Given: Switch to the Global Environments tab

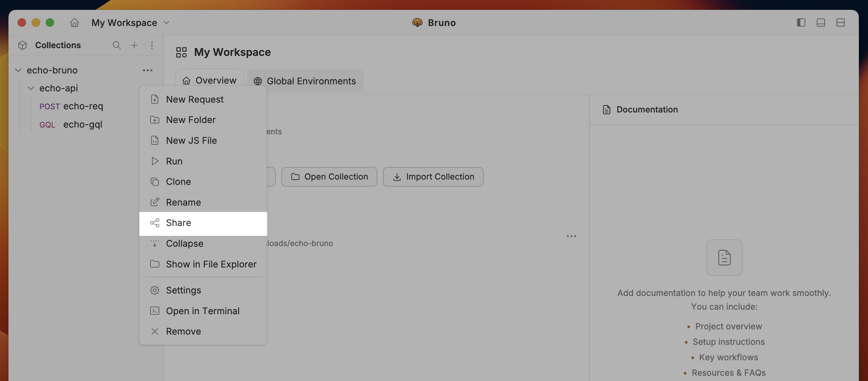Looking at the screenshot, I should coord(311,81).
